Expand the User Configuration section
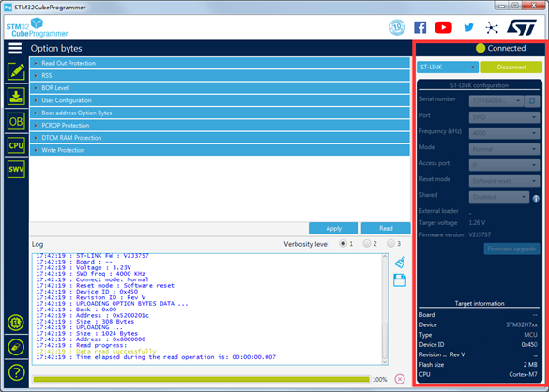The image size is (549, 392). click(220, 100)
